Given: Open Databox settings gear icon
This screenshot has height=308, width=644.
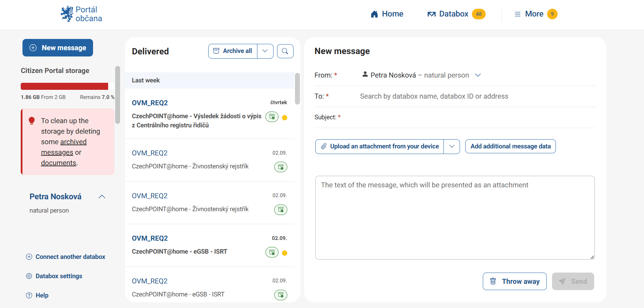Looking at the screenshot, I should [29, 276].
